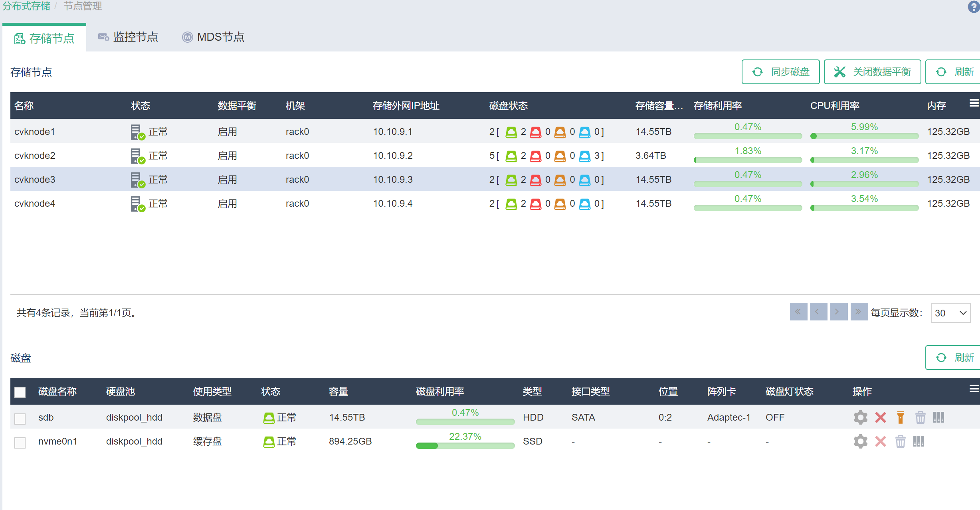The height and width of the screenshot is (510, 980).
Task: Open disk table column menu
Action: [974, 389]
